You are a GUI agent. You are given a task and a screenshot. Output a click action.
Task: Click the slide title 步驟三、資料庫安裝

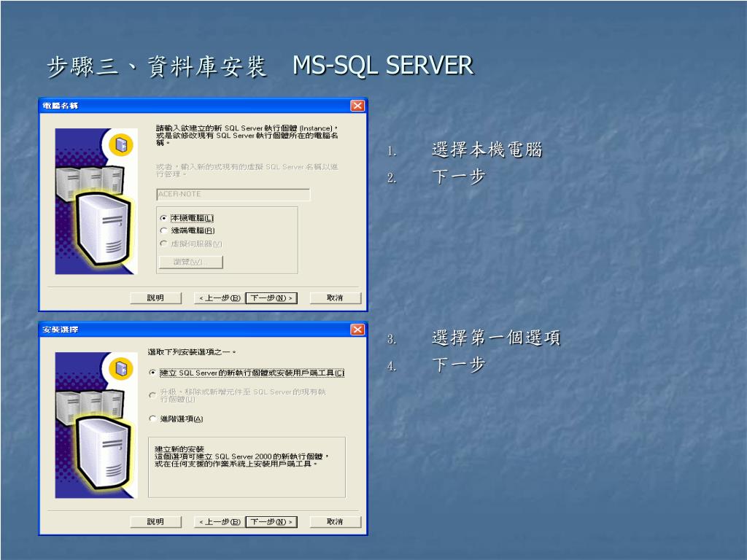click(157, 66)
